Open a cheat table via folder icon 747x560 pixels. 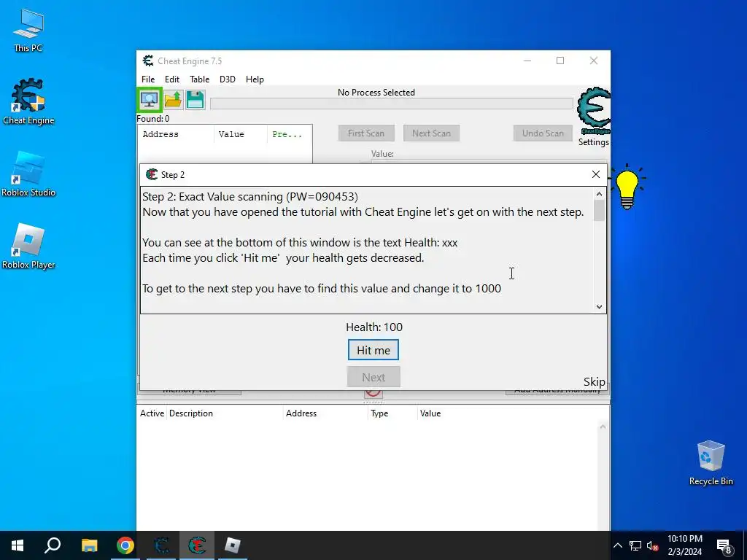(173, 100)
